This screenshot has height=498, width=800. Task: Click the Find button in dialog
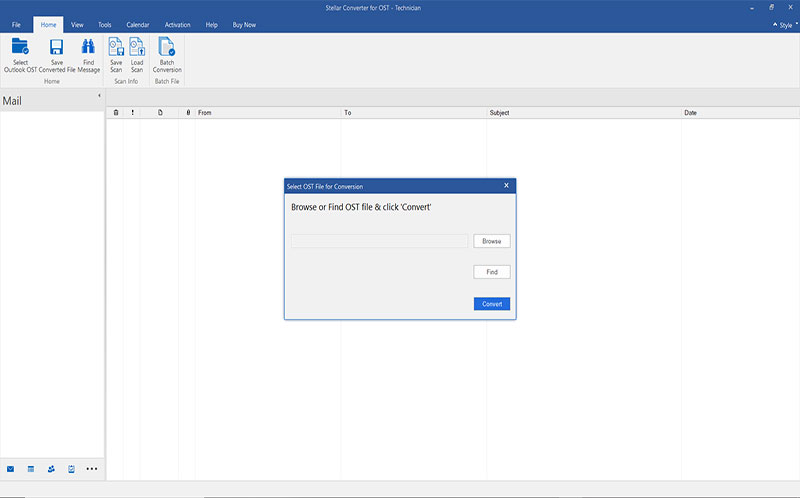tap(492, 272)
